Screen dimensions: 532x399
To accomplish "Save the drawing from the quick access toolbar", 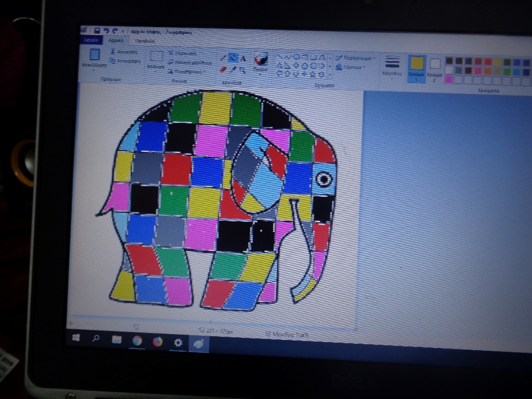I will coord(97,30).
